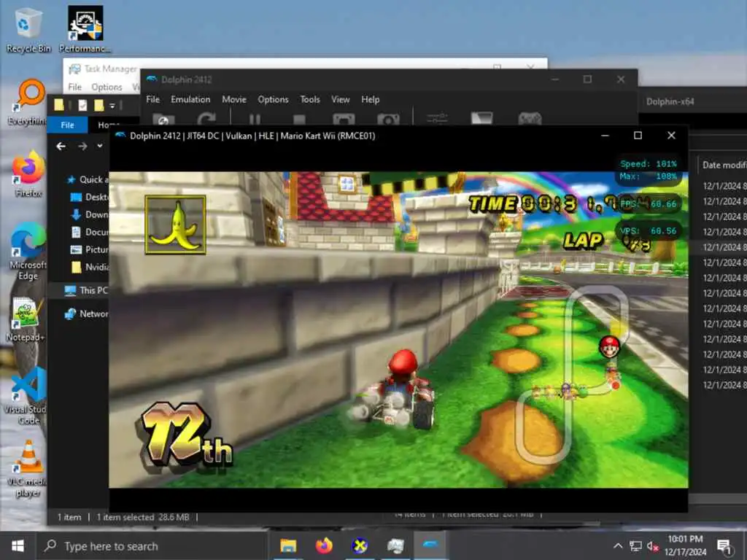
Task: Pause emulation using Dolphin toolbar pause icon
Action: point(255,120)
